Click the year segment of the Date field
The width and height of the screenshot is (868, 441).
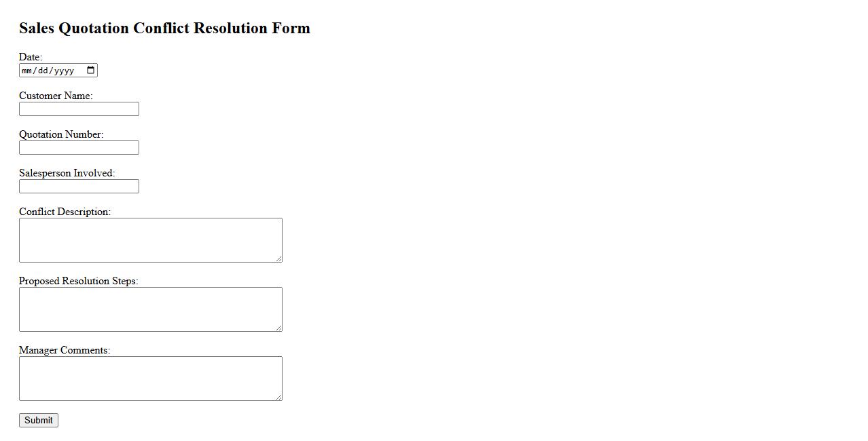pyautogui.click(x=63, y=71)
